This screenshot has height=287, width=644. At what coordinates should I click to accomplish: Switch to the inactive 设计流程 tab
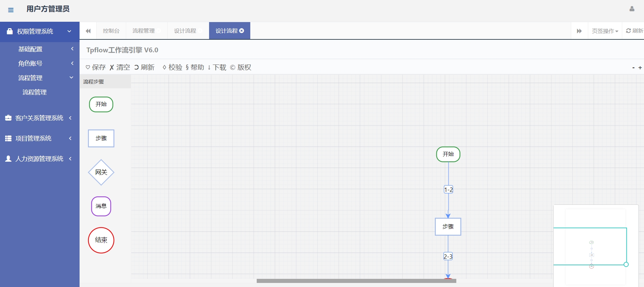[x=188, y=31]
